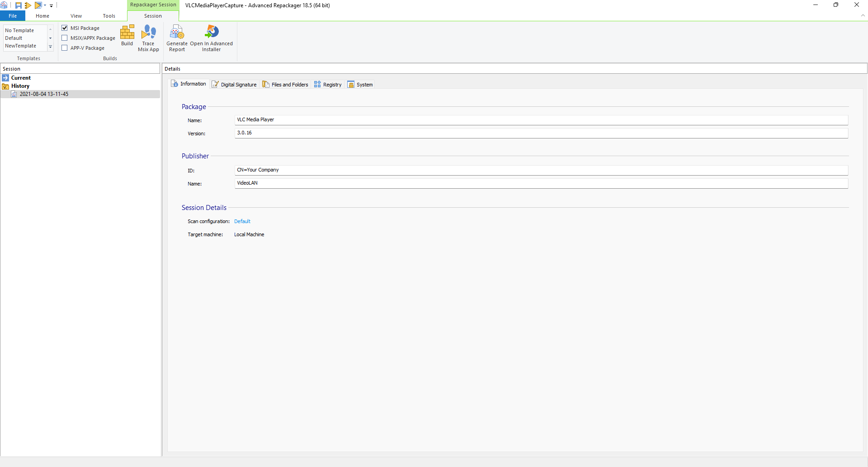Open the Registry tab
Screen dimensions: 868x467
point(328,85)
